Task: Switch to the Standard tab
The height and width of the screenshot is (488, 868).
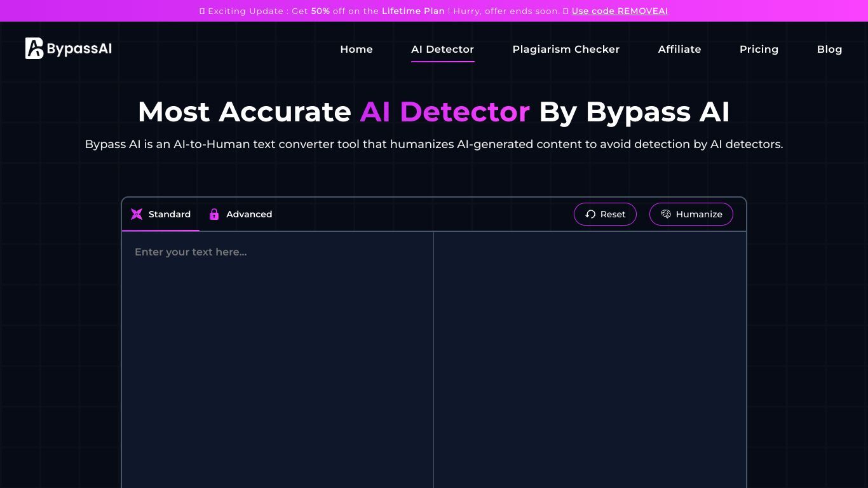Action: point(161,214)
